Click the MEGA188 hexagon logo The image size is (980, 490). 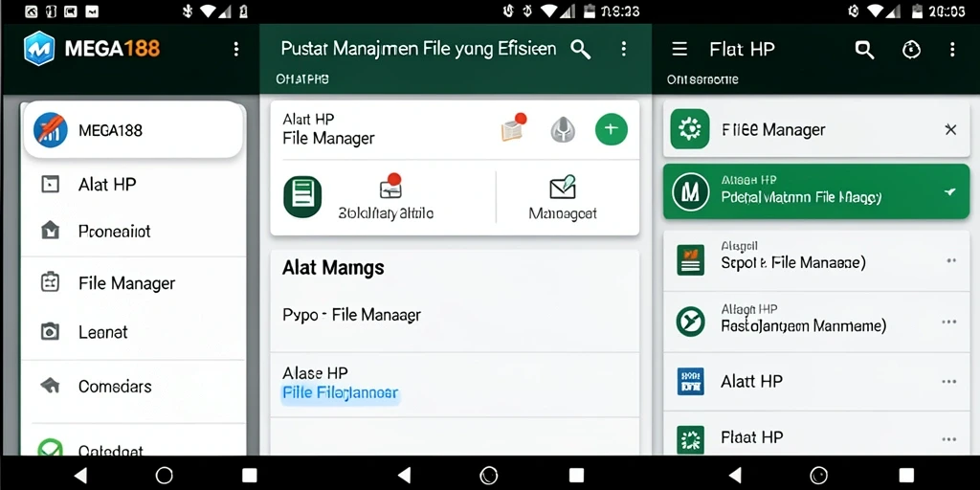[x=39, y=48]
